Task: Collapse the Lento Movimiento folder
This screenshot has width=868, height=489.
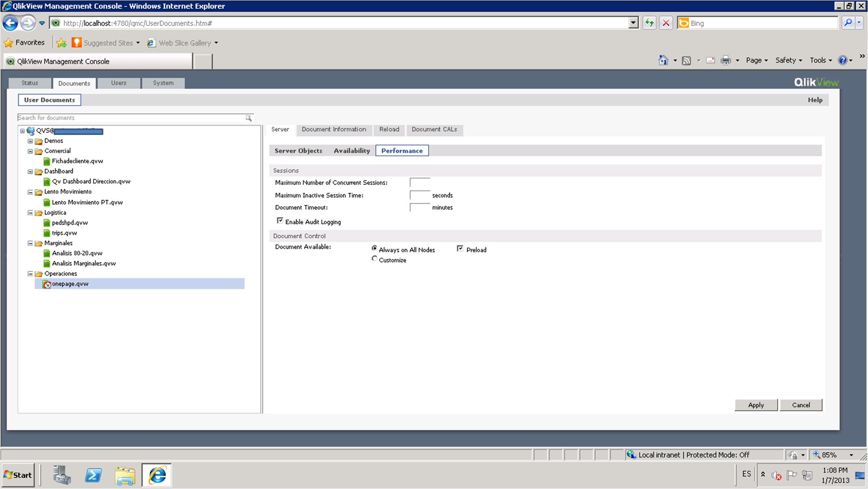Action: coord(30,192)
